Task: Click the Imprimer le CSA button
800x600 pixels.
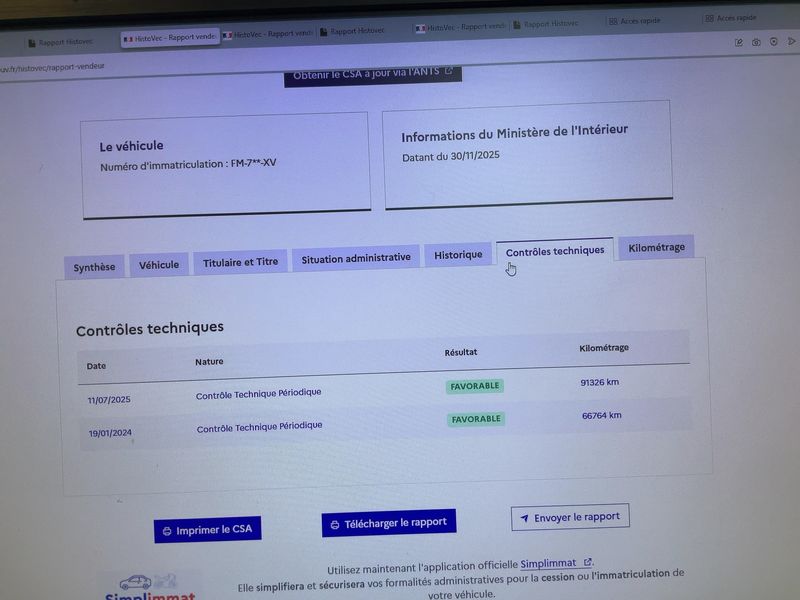Action: click(207, 530)
